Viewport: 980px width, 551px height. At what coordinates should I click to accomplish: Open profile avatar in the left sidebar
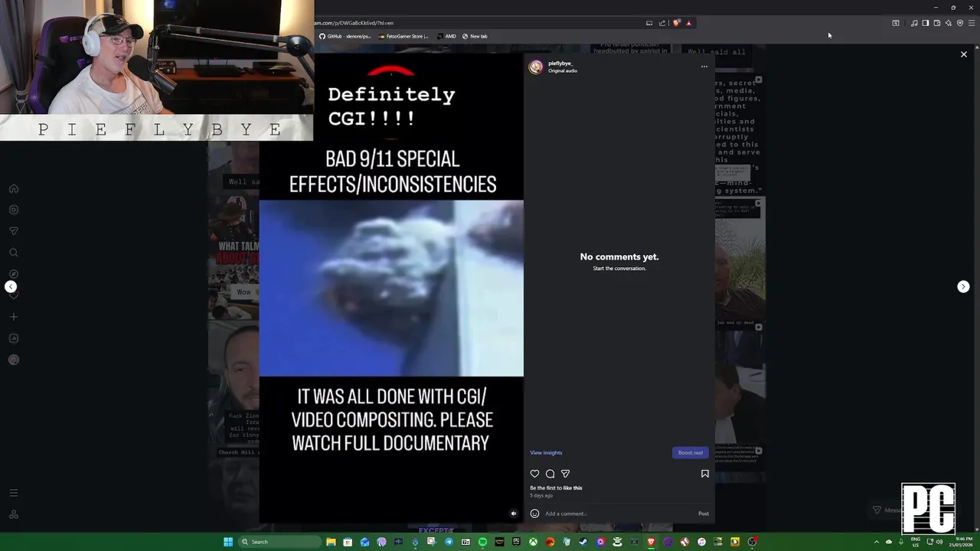point(14,360)
